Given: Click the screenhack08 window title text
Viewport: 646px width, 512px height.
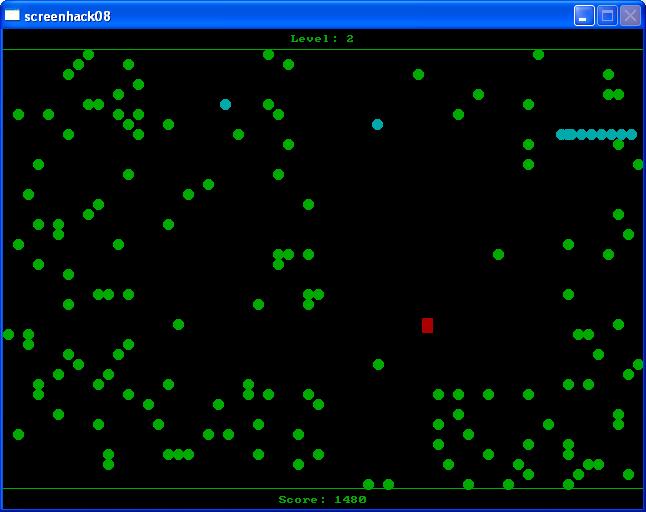Looking at the screenshot, I should pos(67,16).
